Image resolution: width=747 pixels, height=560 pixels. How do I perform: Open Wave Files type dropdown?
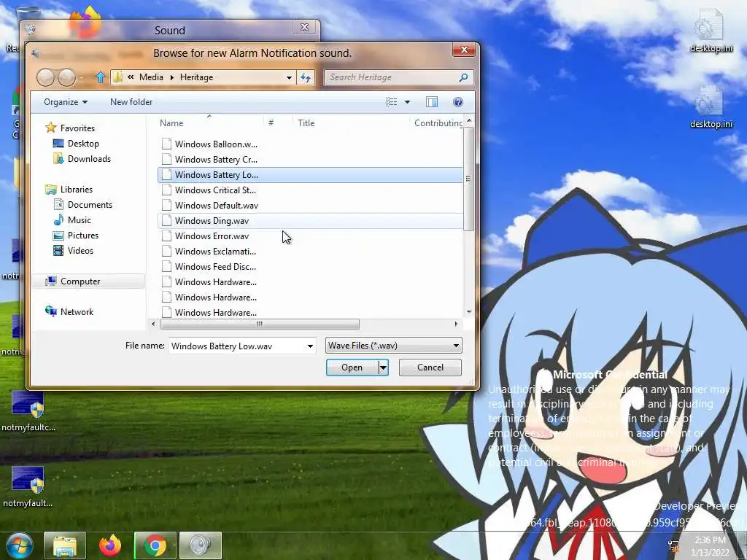(394, 346)
